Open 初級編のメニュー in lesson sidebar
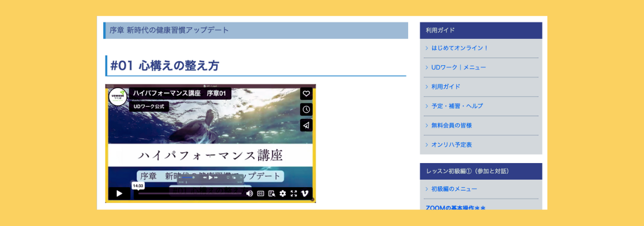The image size is (644, 226). (x=454, y=189)
